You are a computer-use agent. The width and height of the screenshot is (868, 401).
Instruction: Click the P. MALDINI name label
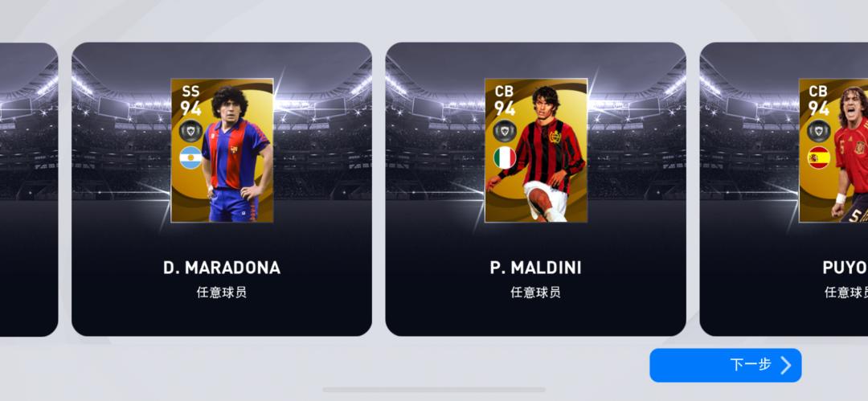[x=536, y=268]
